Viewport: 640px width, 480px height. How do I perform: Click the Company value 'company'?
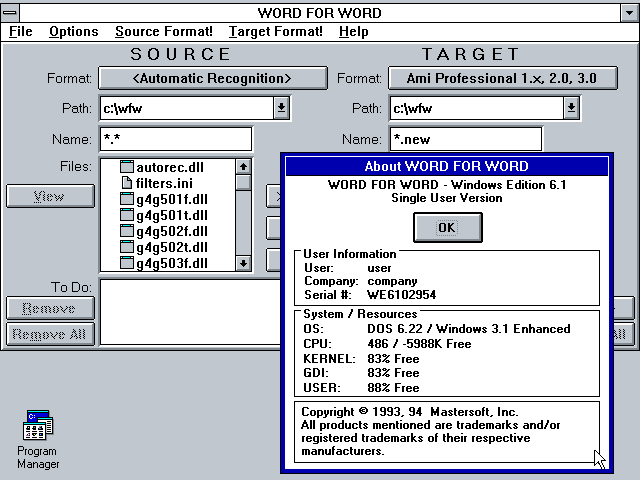[x=392, y=281]
